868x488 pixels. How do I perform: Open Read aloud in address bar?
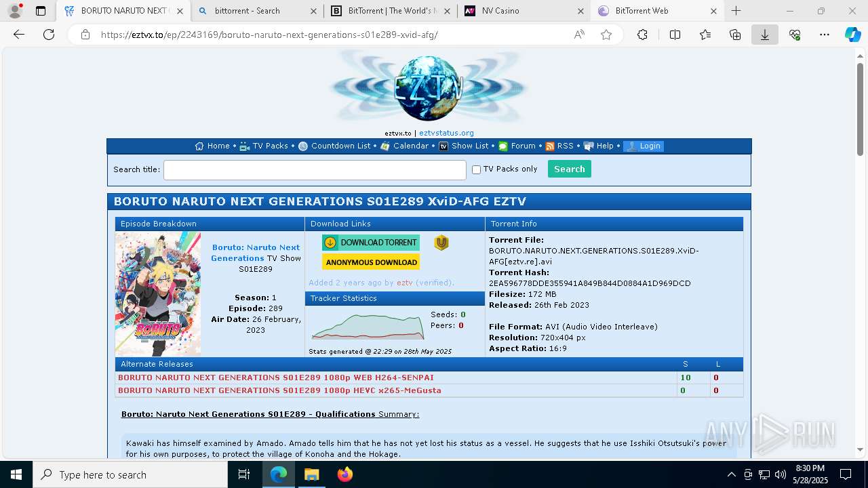[x=579, y=35]
